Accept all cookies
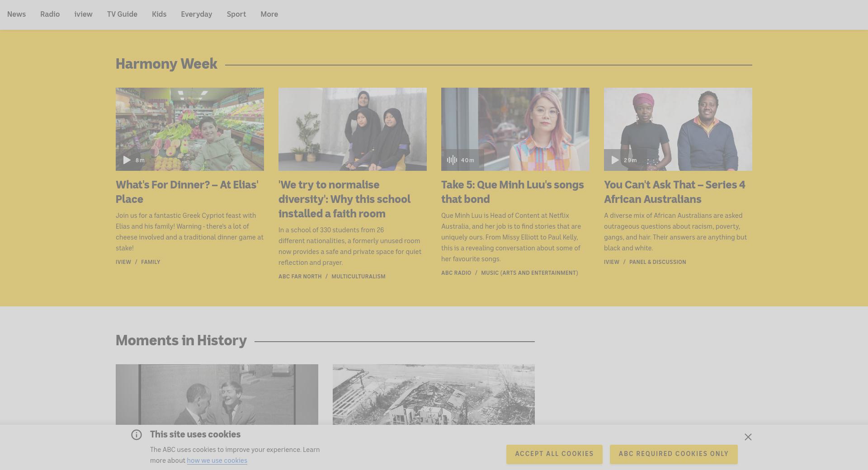This screenshot has height=470, width=868. [x=554, y=454]
